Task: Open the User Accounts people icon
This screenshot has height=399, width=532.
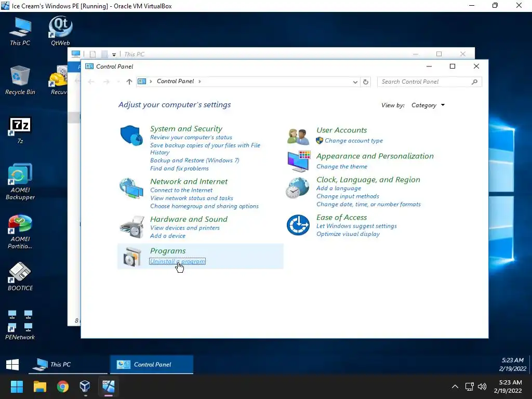Action: (298, 136)
